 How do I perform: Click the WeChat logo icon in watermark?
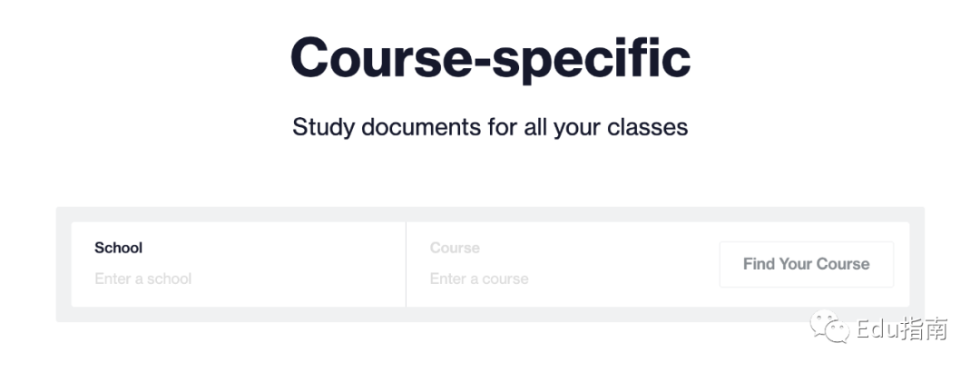coord(830,327)
